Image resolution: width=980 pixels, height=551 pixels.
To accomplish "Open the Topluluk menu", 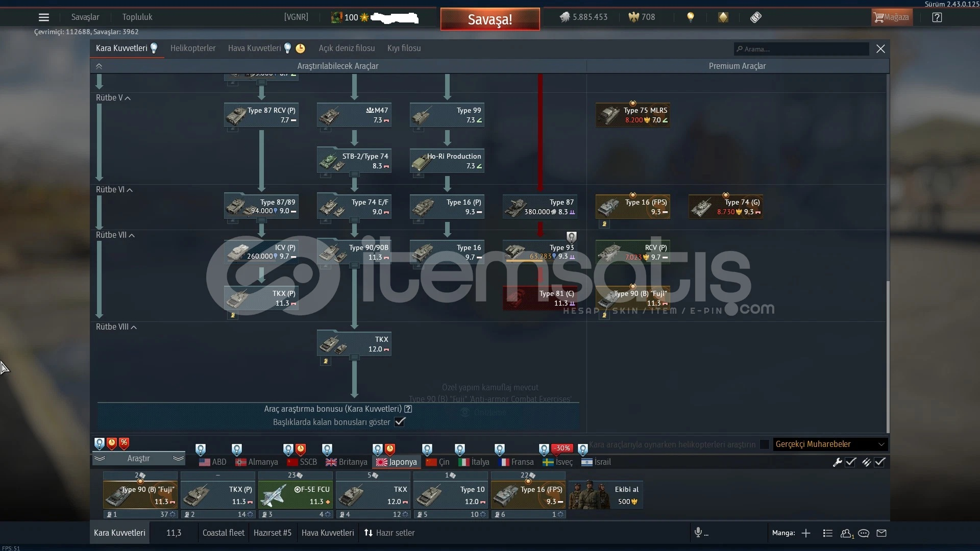I will tap(137, 17).
